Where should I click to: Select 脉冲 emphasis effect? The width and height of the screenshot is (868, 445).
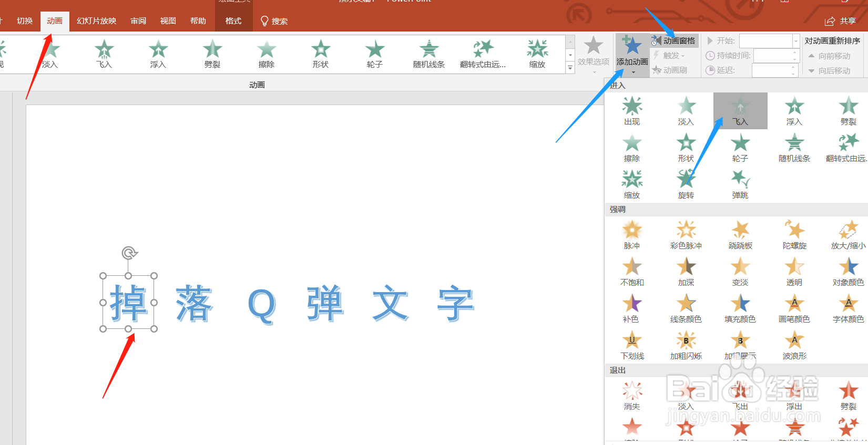632,235
